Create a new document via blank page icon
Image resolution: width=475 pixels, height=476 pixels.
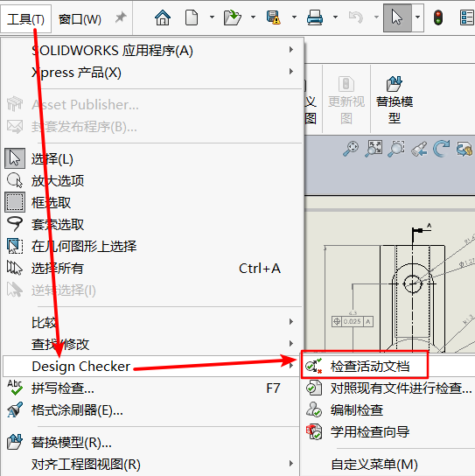(192, 17)
